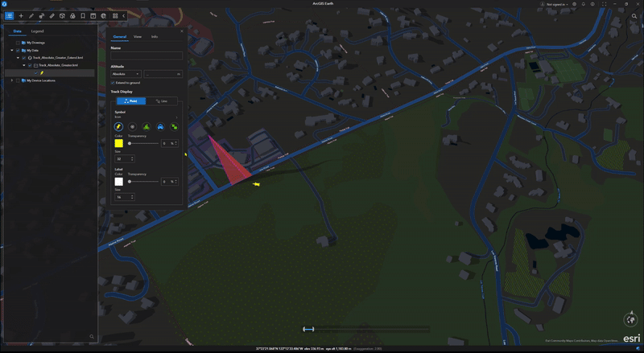Open the globe search toolbar icon

pos(104,15)
